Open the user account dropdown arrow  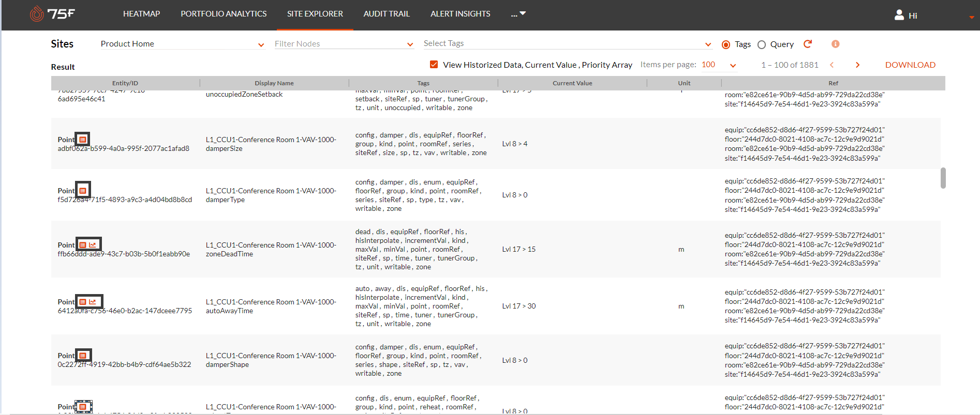tap(972, 17)
